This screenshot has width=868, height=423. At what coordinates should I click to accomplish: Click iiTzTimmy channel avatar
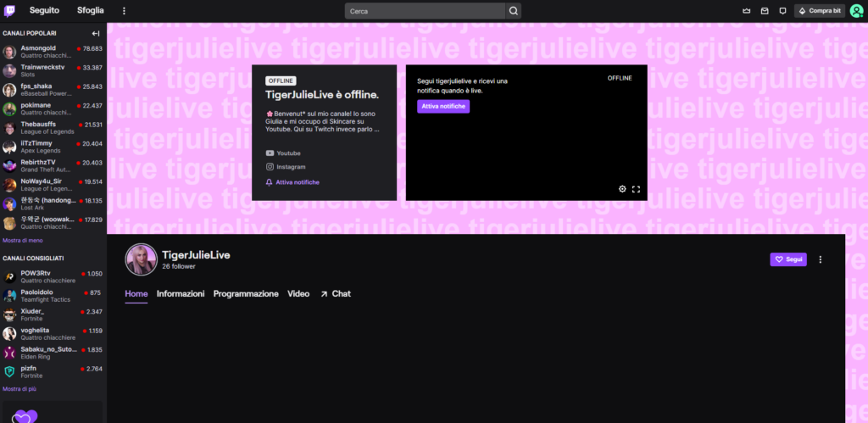pos(9,147)
